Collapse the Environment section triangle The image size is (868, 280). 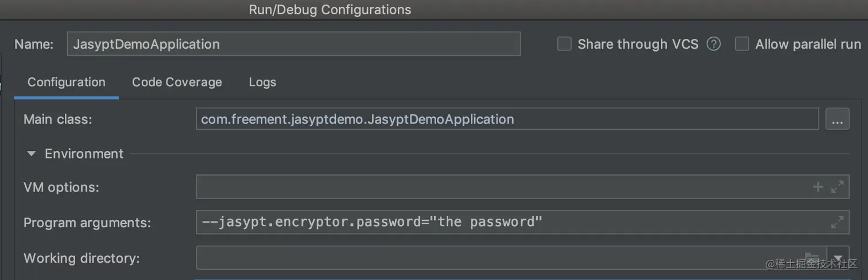point(32,154)
